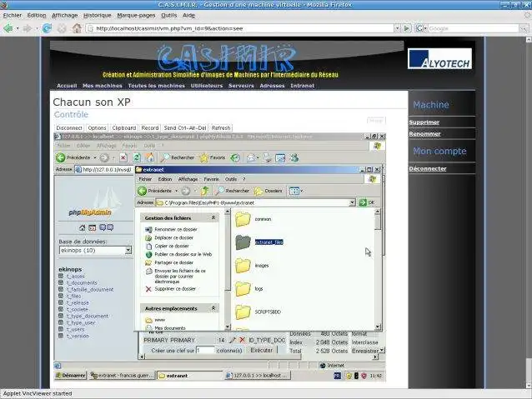Click Firefox page vertical scrollbar
Screen dimensions: 532x399
click(529, 212)
